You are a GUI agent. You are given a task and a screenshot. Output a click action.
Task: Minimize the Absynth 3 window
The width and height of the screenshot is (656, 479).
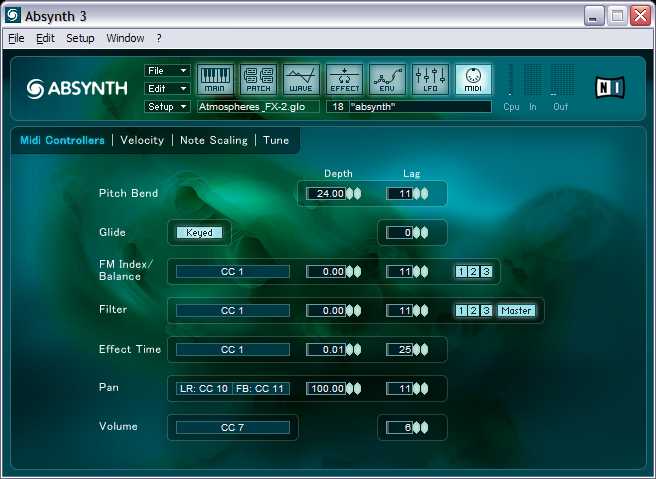594,16
